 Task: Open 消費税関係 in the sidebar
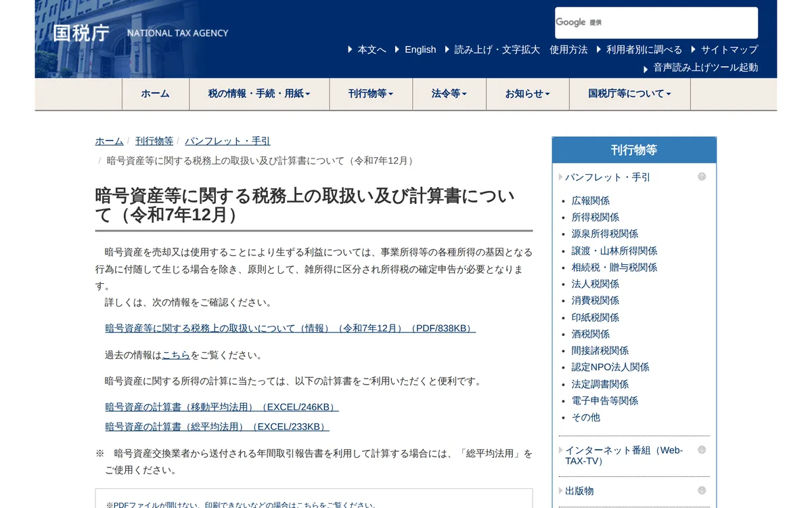tap(595, 301)
